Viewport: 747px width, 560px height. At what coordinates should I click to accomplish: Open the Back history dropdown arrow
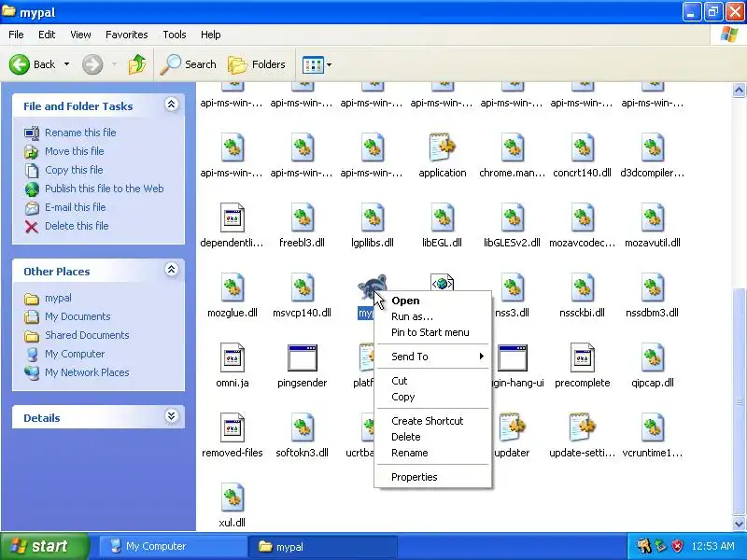66,64
